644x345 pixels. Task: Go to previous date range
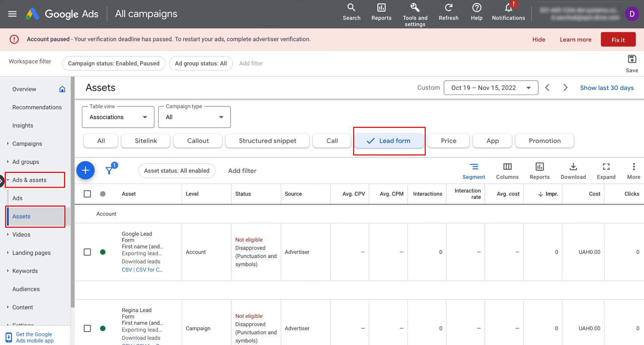tap(547, 88)
